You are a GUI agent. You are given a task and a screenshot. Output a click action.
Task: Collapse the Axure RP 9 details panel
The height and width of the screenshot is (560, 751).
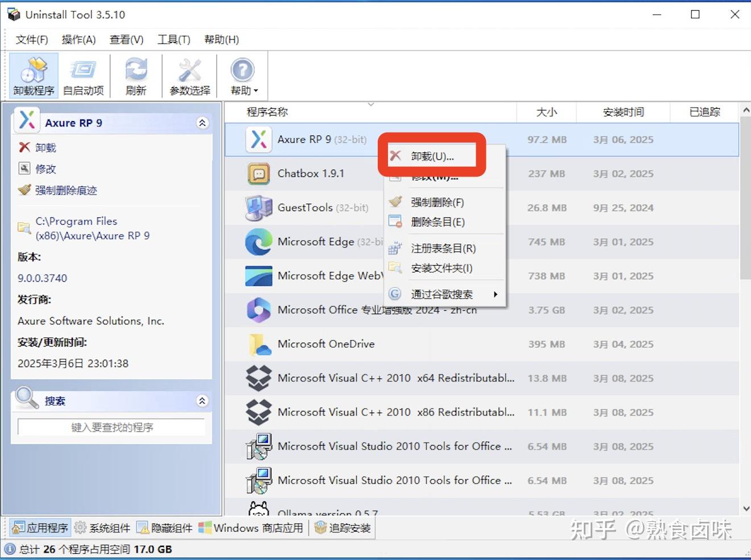click(202, 123)
